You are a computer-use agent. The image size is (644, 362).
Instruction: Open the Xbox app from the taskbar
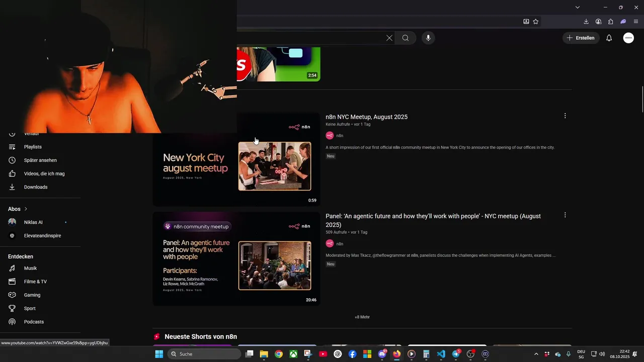click(293, 354)
